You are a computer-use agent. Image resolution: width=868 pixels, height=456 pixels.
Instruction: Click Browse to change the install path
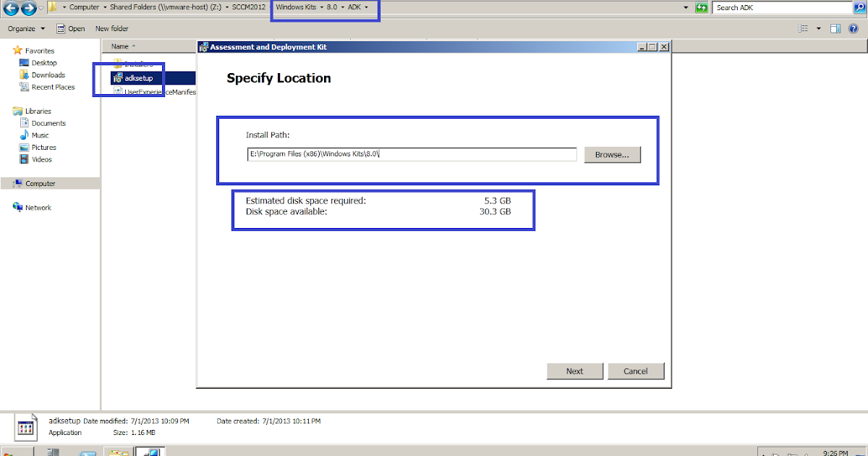pos(612,154)
